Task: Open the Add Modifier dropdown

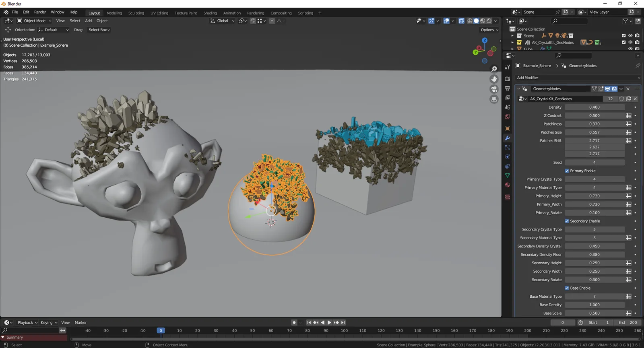Action: point(578,78)
